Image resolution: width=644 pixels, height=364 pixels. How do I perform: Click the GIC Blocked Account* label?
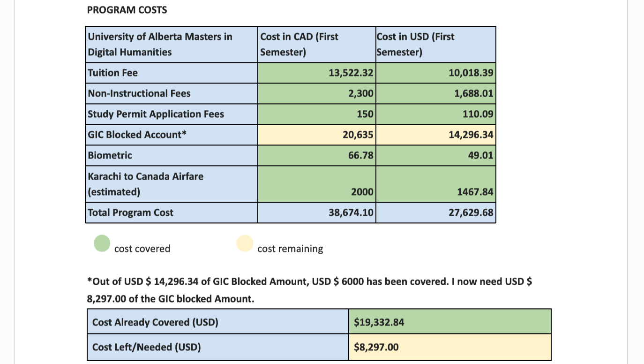(137, 135)
